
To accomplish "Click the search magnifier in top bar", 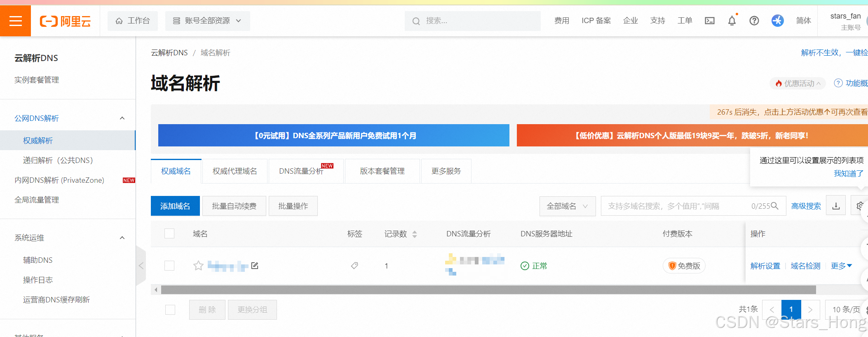I will tap(416, 21).
